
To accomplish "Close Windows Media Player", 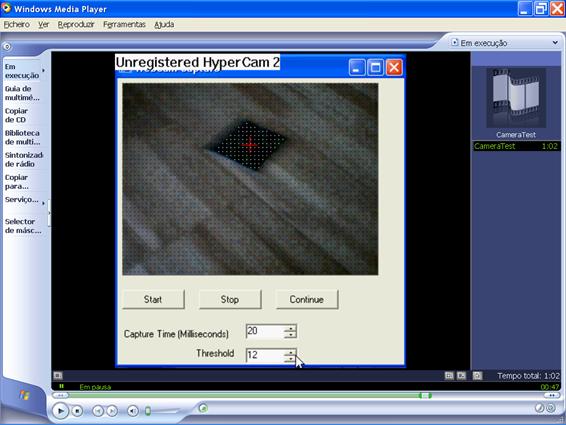I will click(x=557, y=9).
